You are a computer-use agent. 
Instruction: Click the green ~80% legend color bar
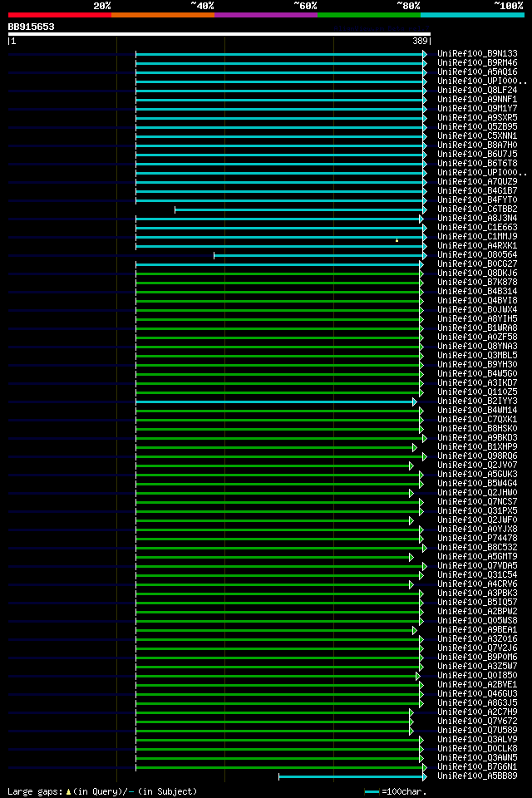tap(369, 15)
